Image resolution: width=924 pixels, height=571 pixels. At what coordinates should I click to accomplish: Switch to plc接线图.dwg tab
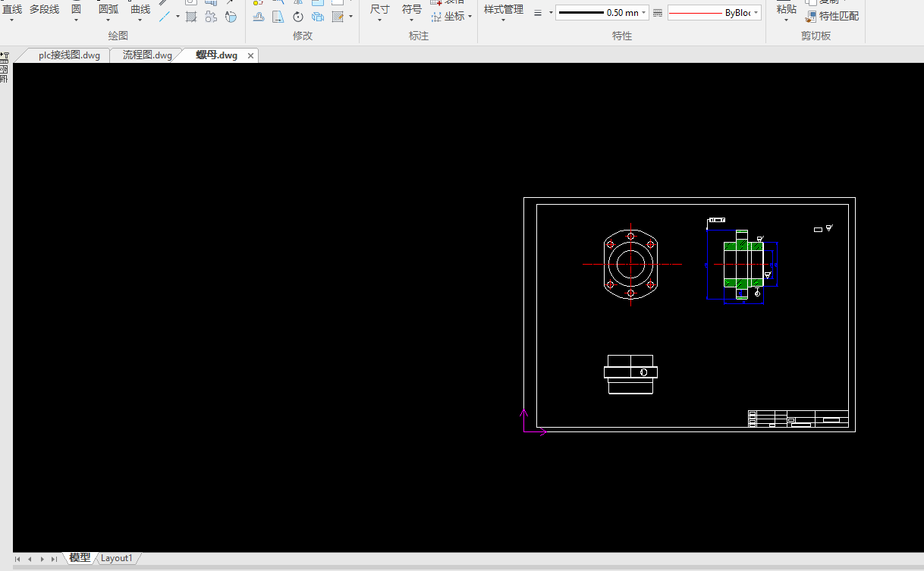(x=69, y=55)
